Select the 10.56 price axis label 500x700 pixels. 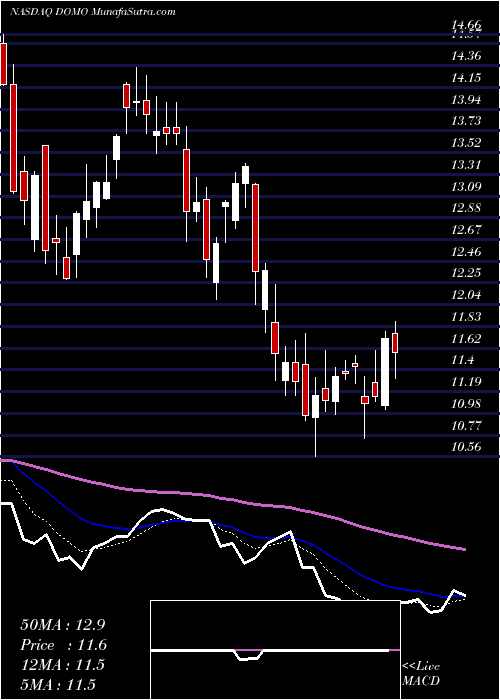pos(467,446)
